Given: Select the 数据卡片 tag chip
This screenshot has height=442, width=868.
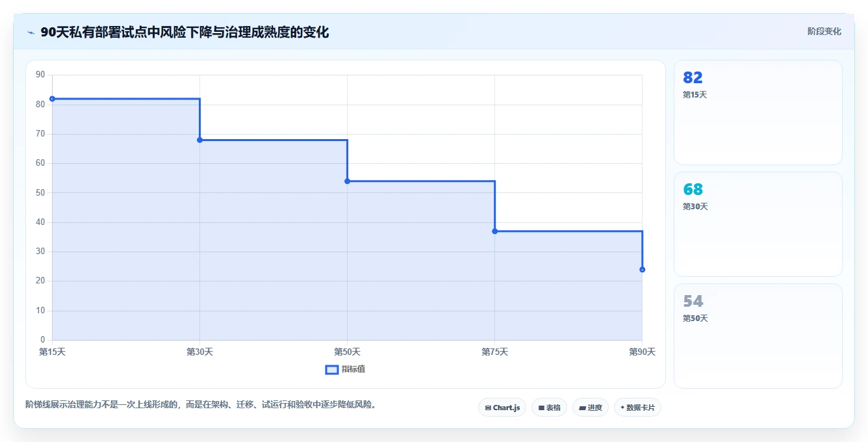Looking at the screenshot, I should pos(637,408).
